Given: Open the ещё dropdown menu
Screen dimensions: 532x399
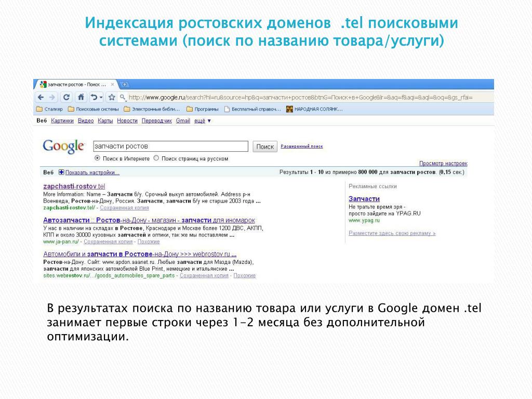Looking at the screenshot, I should 202,121.
